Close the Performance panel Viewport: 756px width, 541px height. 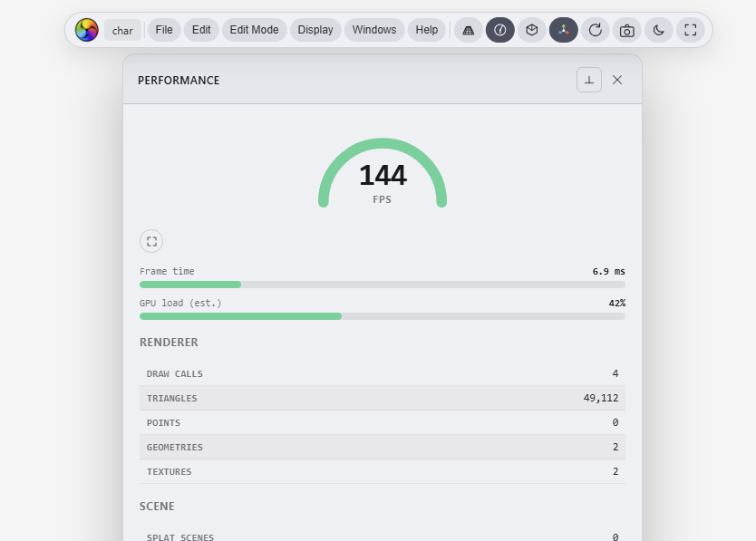(617, 80)
